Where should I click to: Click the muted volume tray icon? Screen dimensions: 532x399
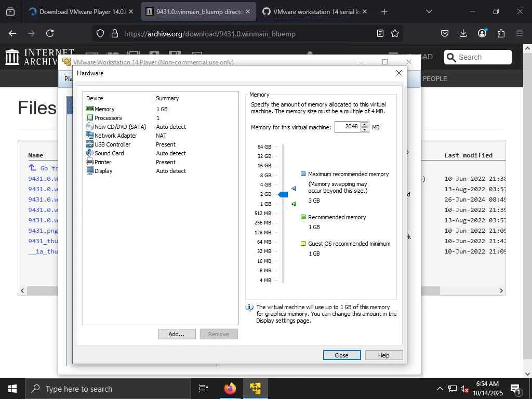[x=465, y=389]
